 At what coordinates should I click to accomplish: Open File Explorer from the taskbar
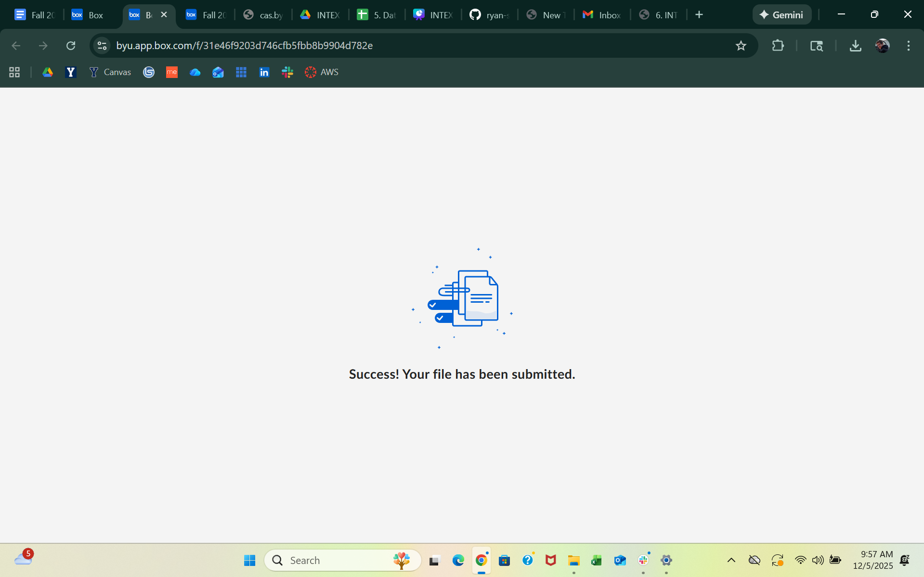coord(573,560)
